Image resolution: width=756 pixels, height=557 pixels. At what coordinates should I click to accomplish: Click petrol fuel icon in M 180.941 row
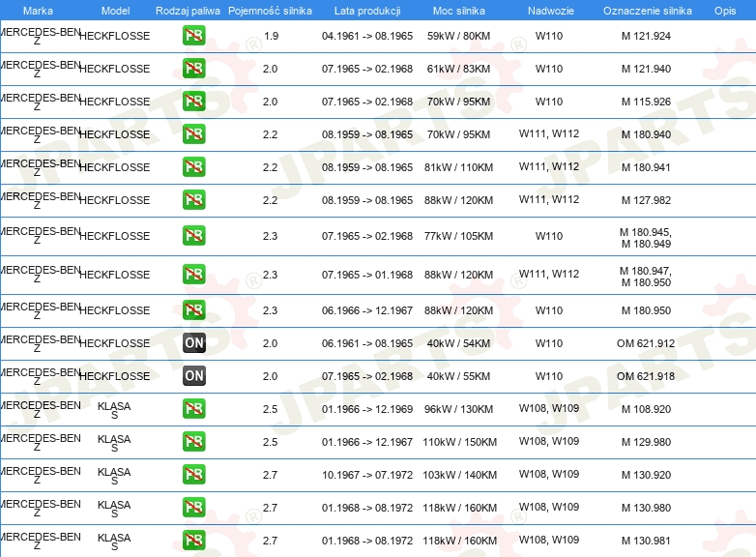(x=193, y=167)
